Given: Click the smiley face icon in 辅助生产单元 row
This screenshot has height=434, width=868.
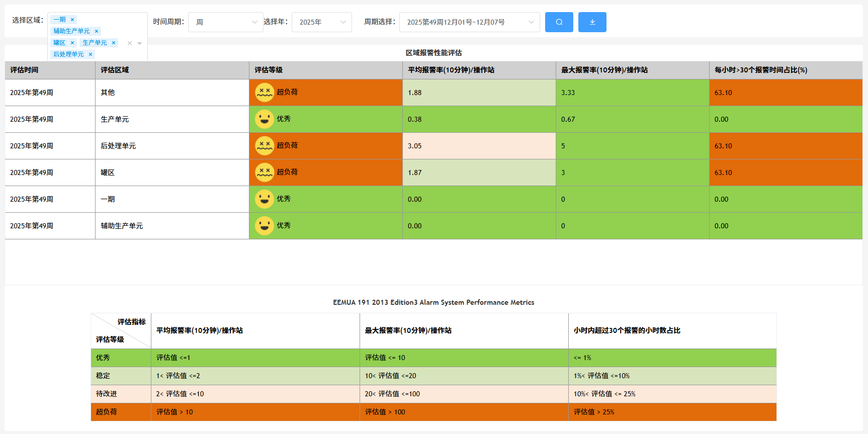Looking at the screenshot, I should pos(265,226).
